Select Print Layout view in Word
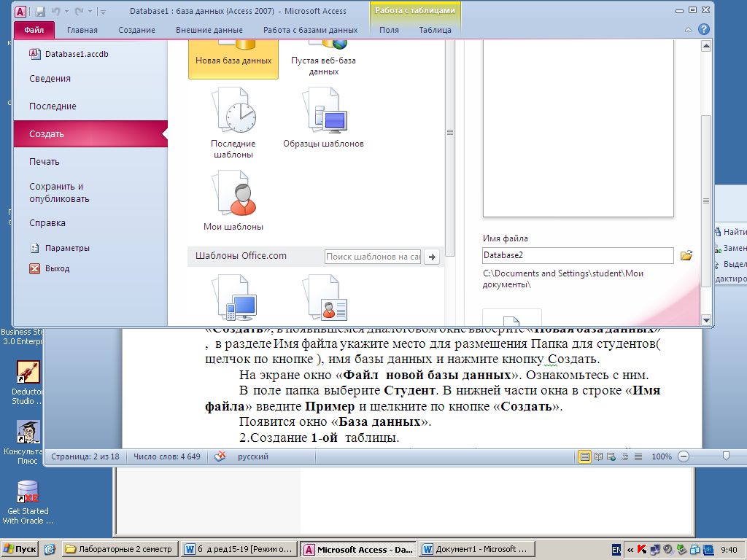 click(x=584, y=456)
